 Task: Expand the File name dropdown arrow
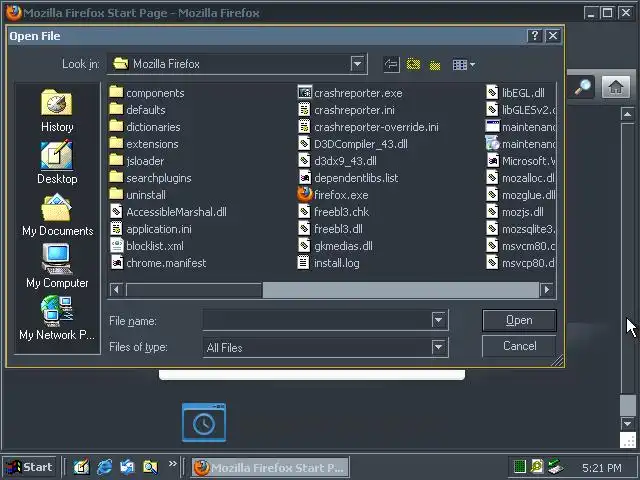[x=439, y=320]
